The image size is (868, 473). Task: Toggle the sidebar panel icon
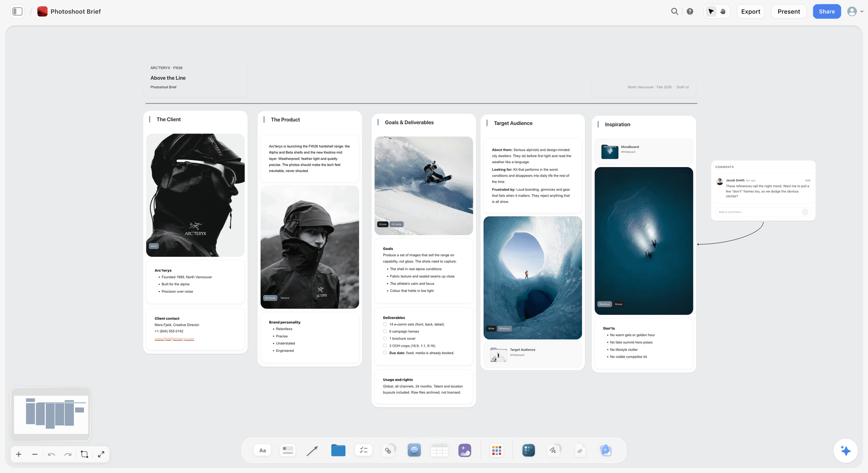click(x=17, y=11)
